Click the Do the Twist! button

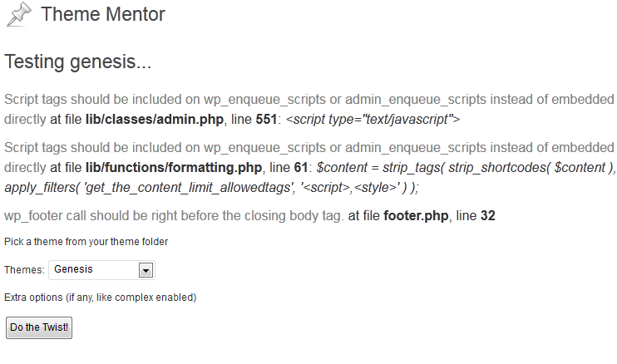[x=39, y=327]
